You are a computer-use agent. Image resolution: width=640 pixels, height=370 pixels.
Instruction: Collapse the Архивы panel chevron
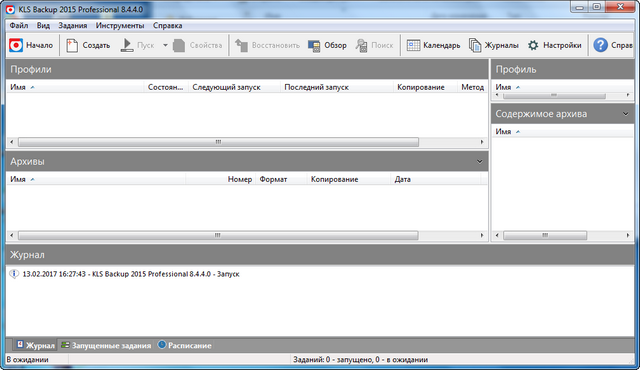pyautogui.click(x=480, y=162)
